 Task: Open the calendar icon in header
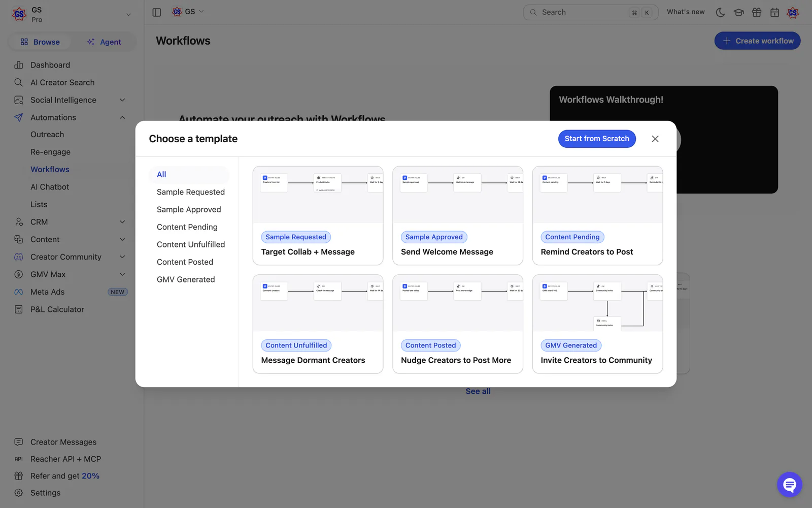pos(774,12)
